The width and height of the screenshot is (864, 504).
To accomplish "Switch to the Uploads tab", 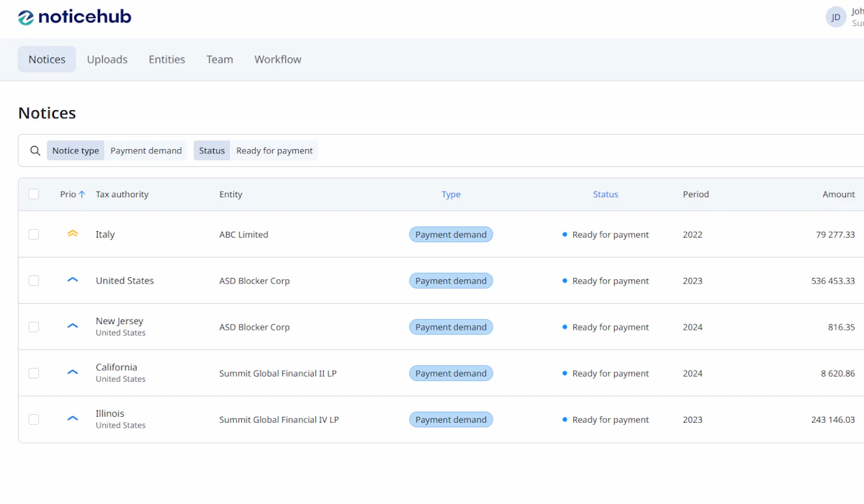I will 107,60.
